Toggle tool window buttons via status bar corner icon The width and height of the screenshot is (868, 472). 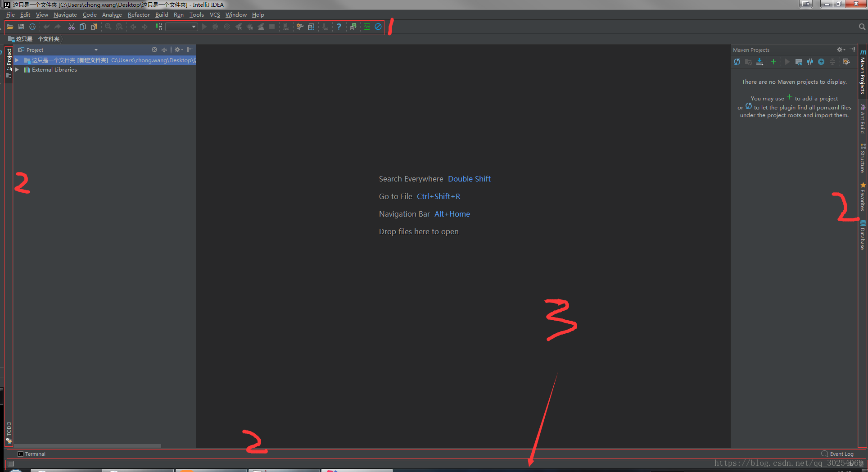[x=11, y=463]
